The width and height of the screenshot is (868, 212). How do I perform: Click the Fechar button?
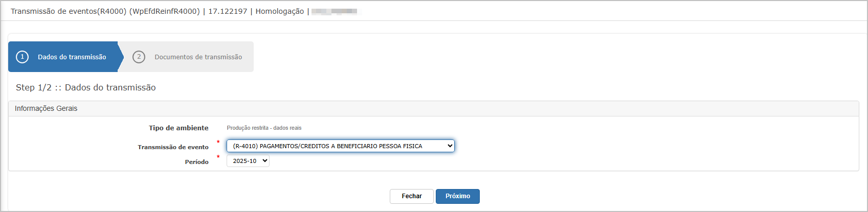click(x=412, y=196)
